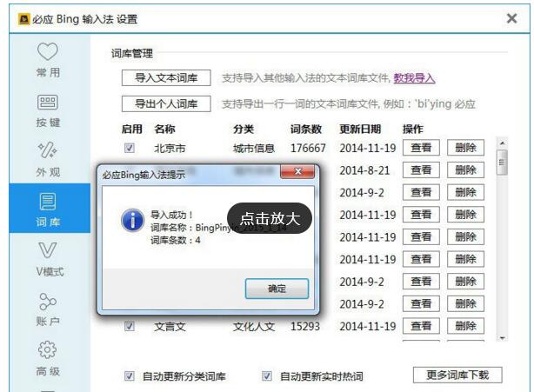
Task: Close the Bing 输入法 设置 window
Action: tap(512, 18)
